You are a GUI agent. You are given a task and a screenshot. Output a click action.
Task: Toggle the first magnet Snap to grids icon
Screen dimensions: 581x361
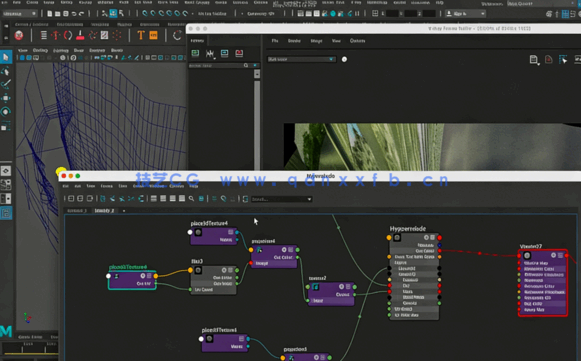tap(145, 14)
